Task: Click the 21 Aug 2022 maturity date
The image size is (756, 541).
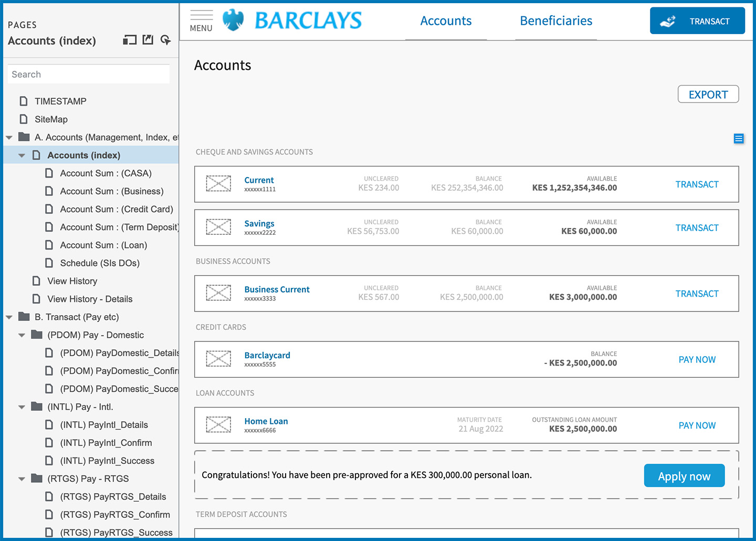Action: pos(481,429)
